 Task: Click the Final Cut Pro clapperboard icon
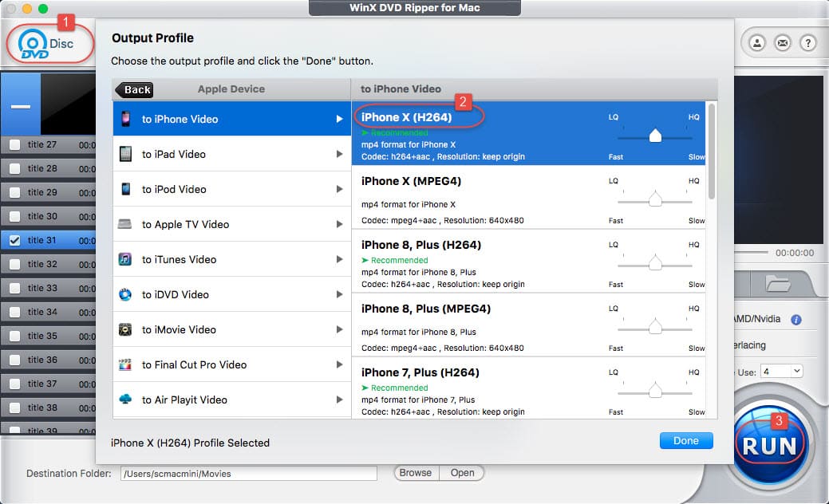[125, 364]
